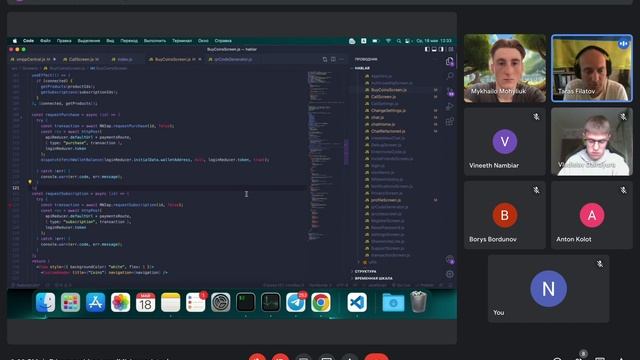Toggle the bottom panel layout button
The height and width of the screenshot is (360, 640).
pyautogui.click(x=434, y=49)
